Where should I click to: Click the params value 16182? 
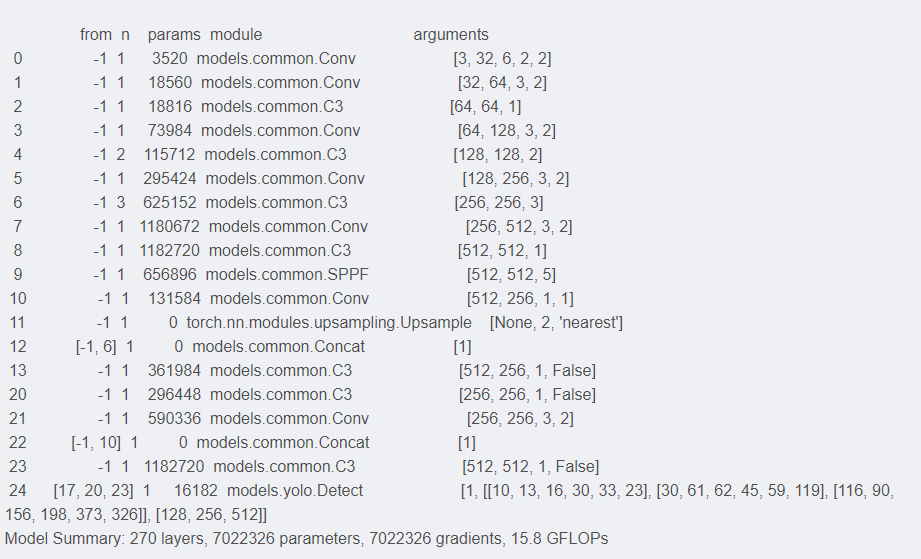tap(196, 490)
